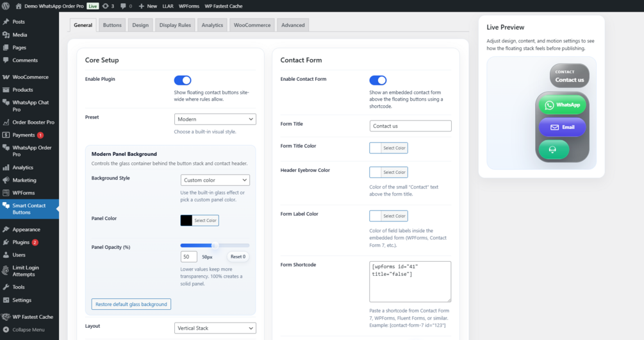Image resolution: width=644 pixels, height=340 pixels.
Task: Open the Layout dropdown showing Vertical Stack
Action: click(x=215, y=328)
